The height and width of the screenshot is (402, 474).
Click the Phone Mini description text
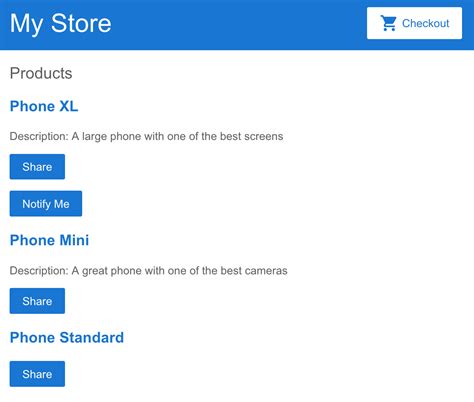(149, 271)
